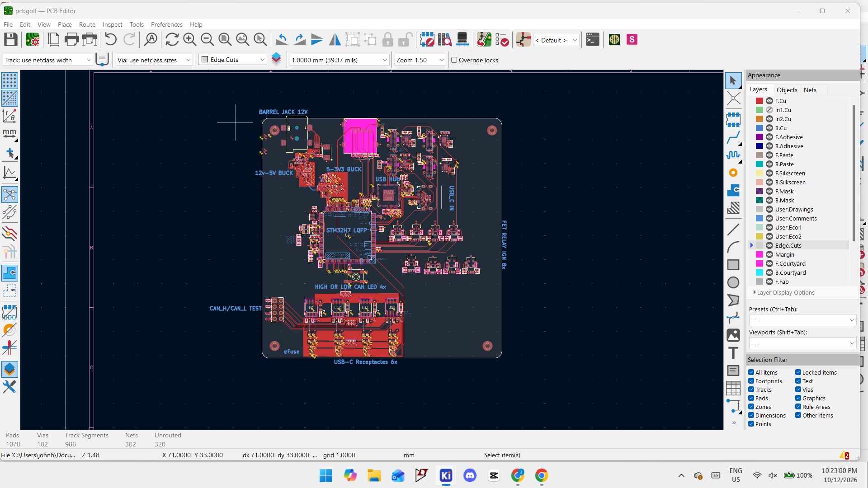Open the Inspect menu
The width and height of the screenshot is (868, 488).
click(x=113, y=24)
